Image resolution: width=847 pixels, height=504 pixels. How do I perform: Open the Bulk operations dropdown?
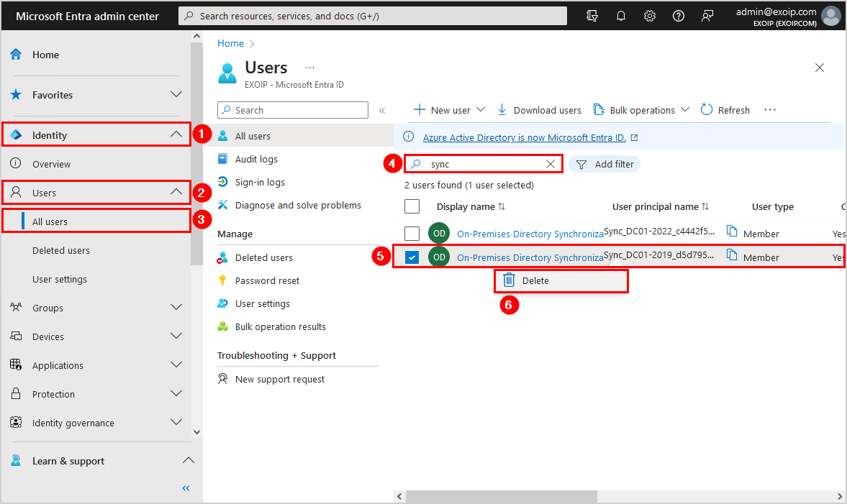point(641,110)
